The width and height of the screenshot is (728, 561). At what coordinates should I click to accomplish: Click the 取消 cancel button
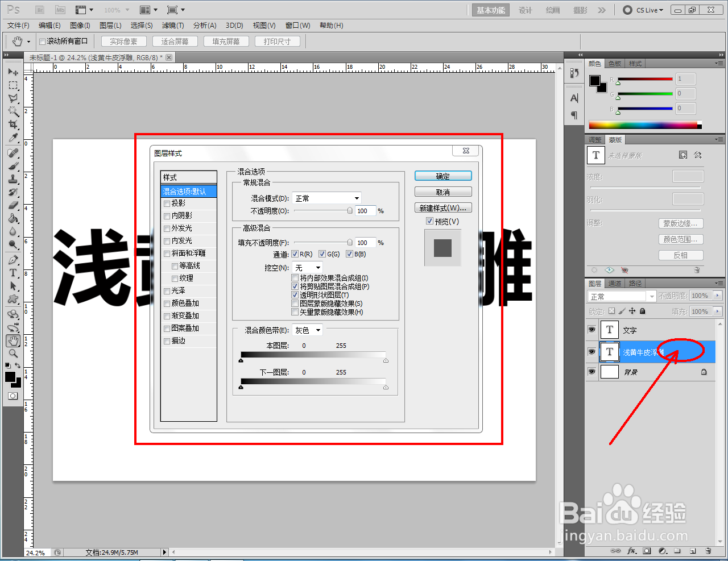tap(443, 192)
